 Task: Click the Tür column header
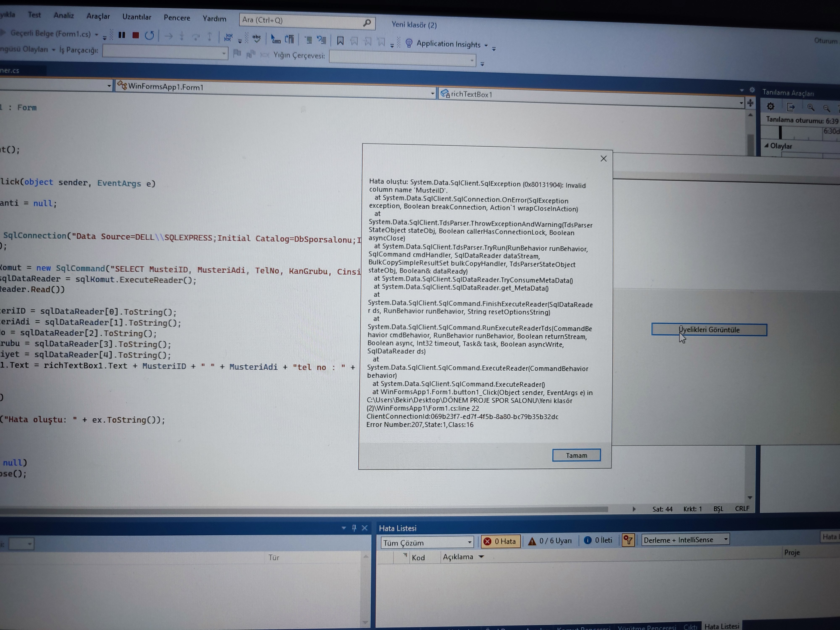click(274, 558)
